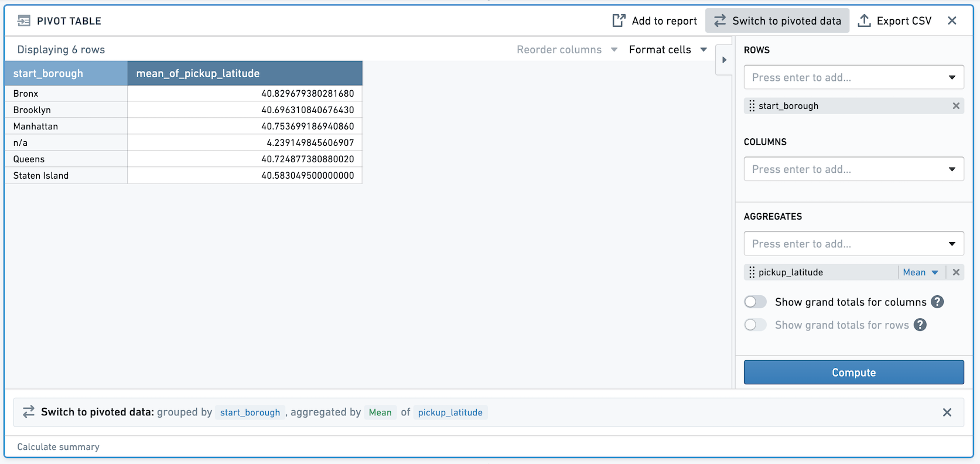Open help for grand totals for rows
The height and width of the screenshot is (464, 980).
click(x=920, y=325)
